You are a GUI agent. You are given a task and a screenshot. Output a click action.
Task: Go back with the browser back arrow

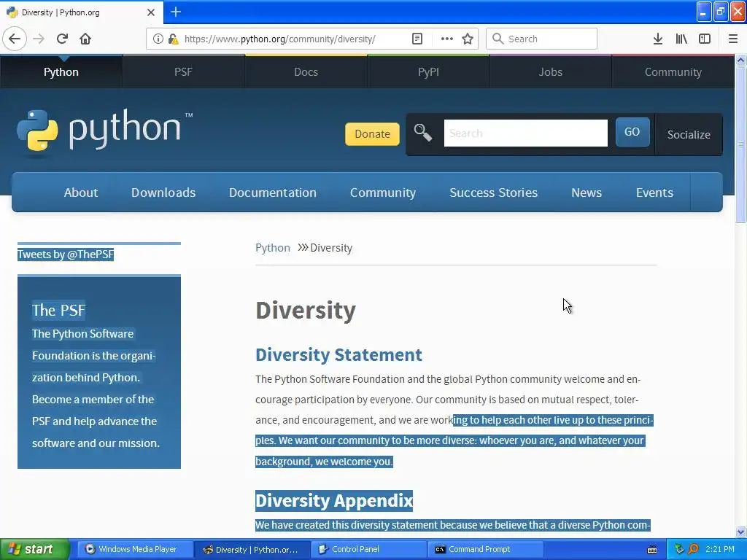[x=15, y=39]
